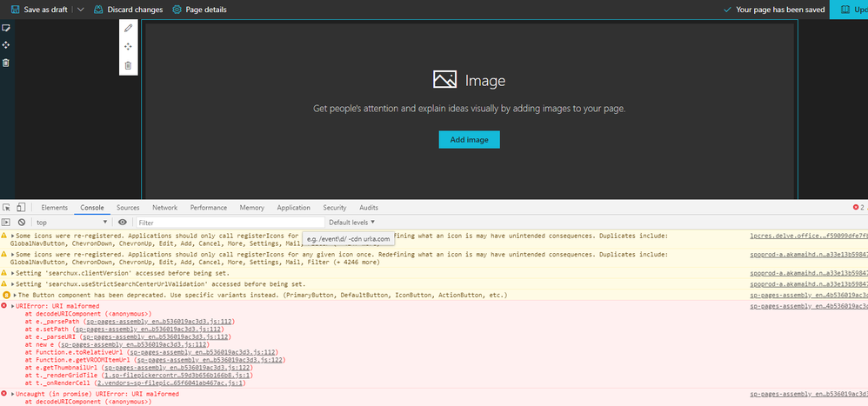Open the top JavaScript context dropdown

tap(72, 223)
